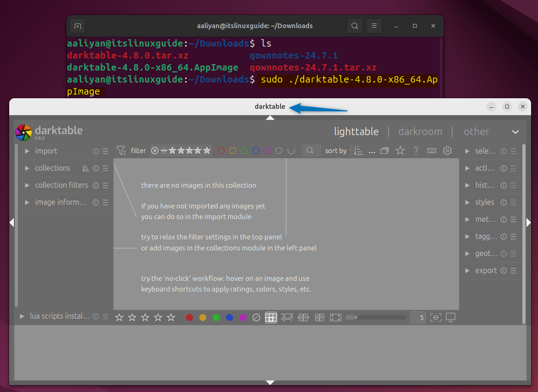Open the terminal's hamburger menu button
The width and height of the screenshot is (538, 392).
374,26
